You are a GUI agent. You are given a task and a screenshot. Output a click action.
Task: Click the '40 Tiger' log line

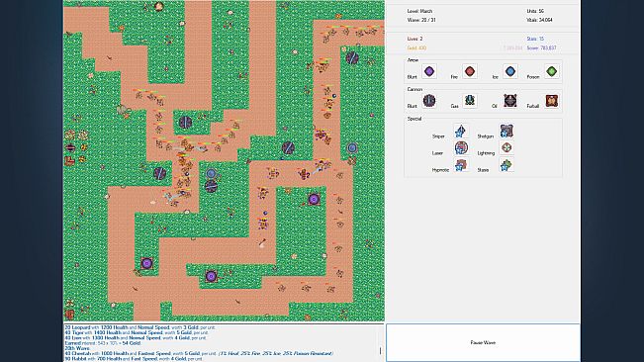click(x=137, y=332)
